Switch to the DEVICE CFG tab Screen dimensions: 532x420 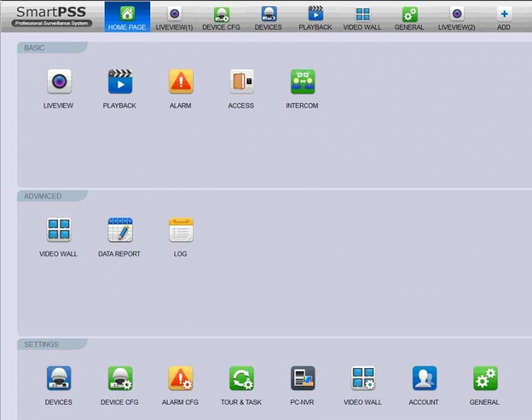[222, 17]
